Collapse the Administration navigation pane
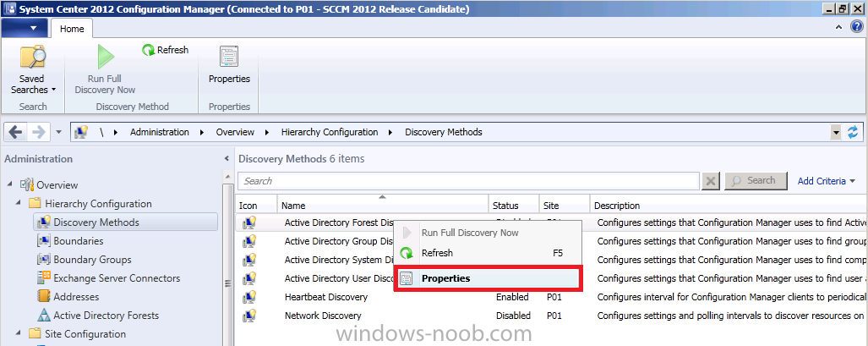The width and height of the screenshot is (868, 346). tap(227, 159)
